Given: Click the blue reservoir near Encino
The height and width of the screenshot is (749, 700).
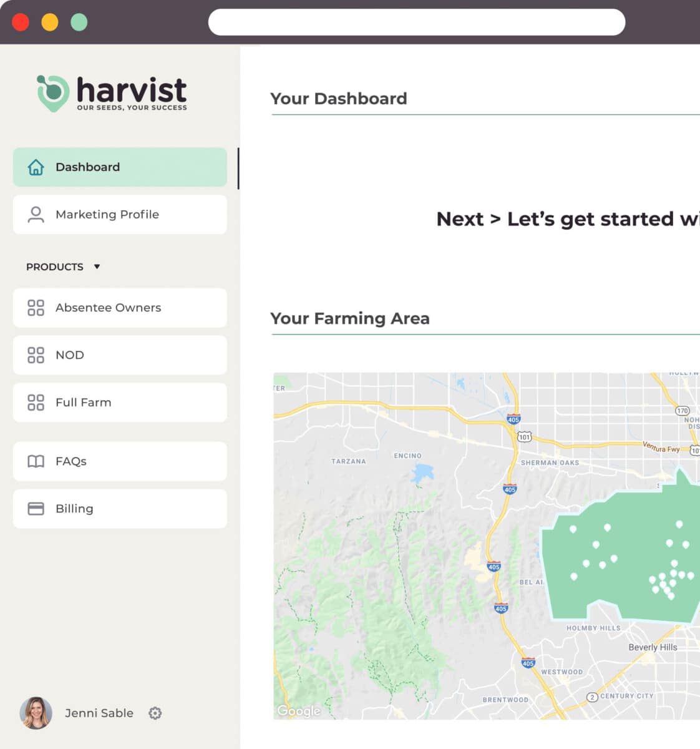Looking at the screenshot, I should click(x=422, y=472).
